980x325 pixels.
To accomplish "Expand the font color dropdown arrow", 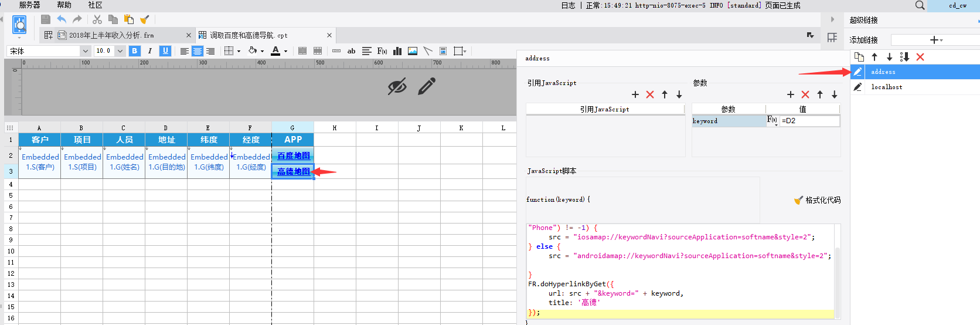I will point(285,51).
